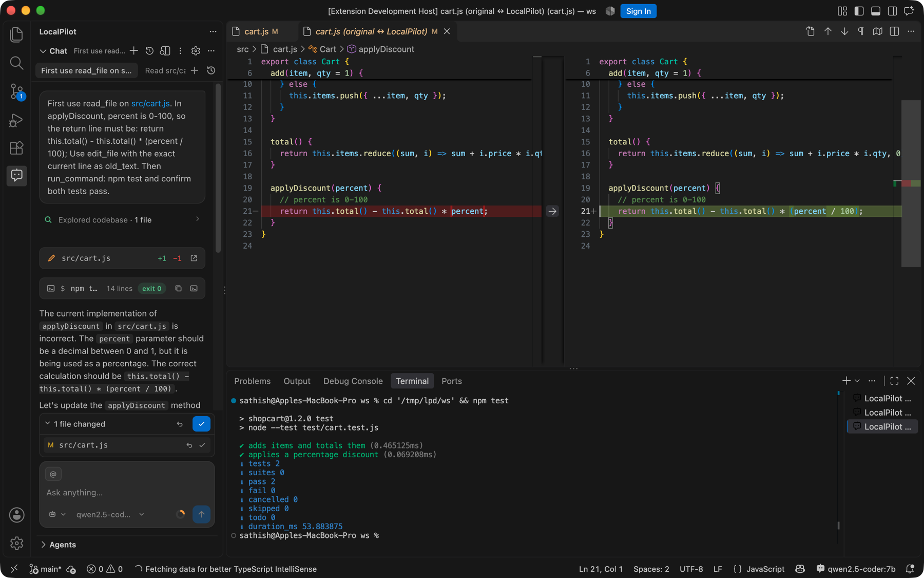Start a new chat with plus icon

pos(134,51)
